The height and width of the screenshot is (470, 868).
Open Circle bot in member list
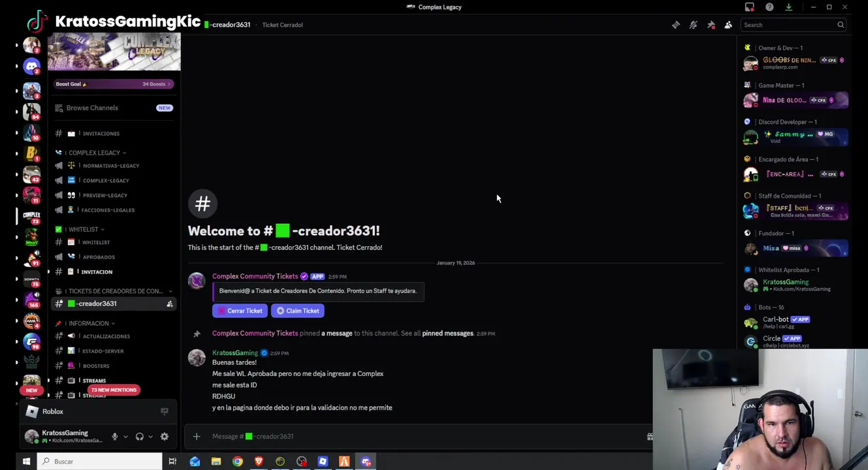796,341
